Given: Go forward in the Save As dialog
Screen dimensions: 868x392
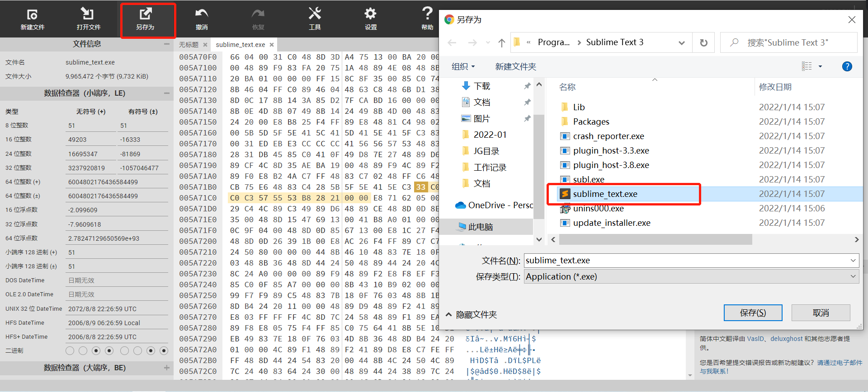Looking at the screenshot, I should coord(472,42).
